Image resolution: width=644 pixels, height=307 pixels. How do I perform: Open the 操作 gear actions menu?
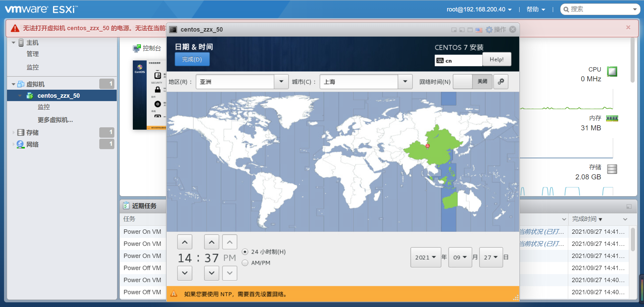coord(496,30)
